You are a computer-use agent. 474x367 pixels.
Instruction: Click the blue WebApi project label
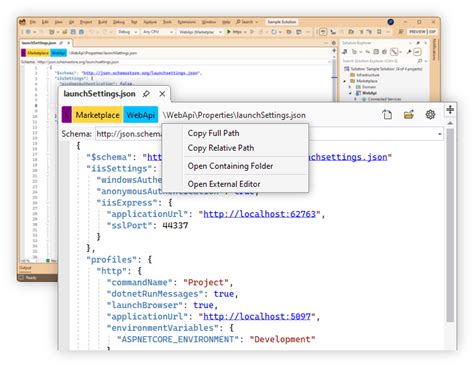coord(140,115)
